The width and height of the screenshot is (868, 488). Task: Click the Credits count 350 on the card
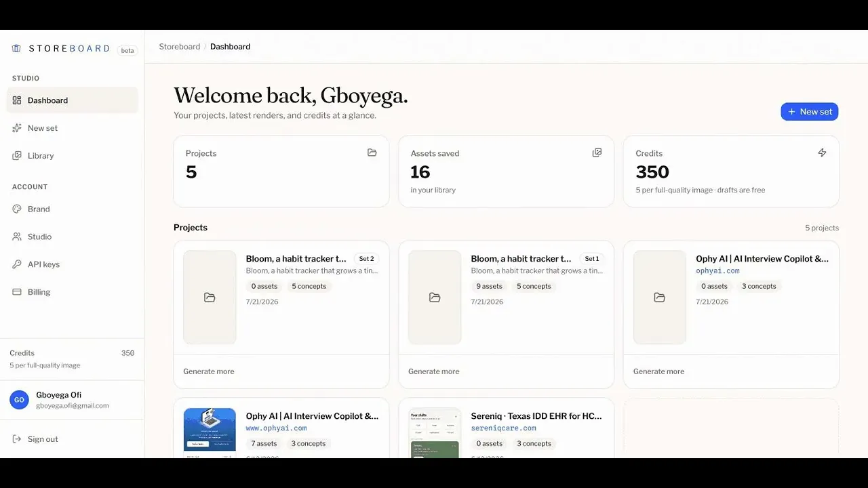tap(652, 172)
